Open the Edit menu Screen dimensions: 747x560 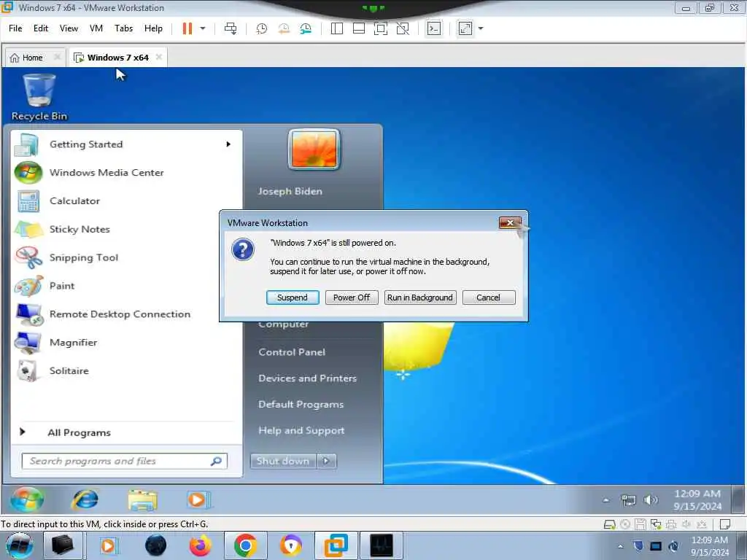pyautogui.click(x=41, y=28)
